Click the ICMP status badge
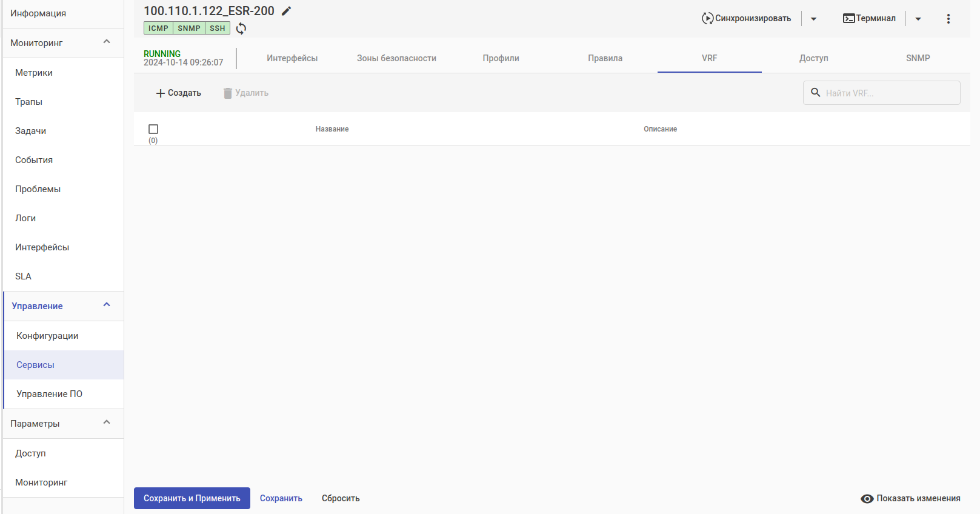Viewport: 980px width, 514px height. tap(158, 28)
